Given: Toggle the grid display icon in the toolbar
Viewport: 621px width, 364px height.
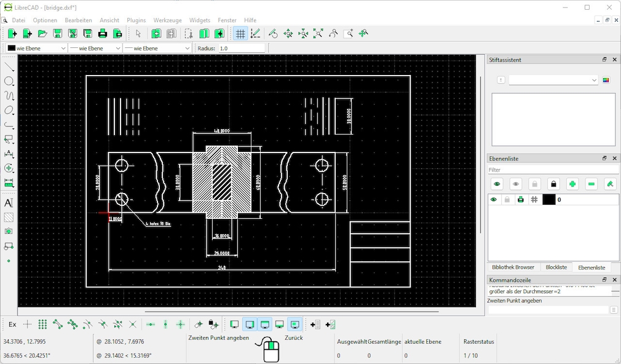Looking at the screenshot, I should point(240,33).
